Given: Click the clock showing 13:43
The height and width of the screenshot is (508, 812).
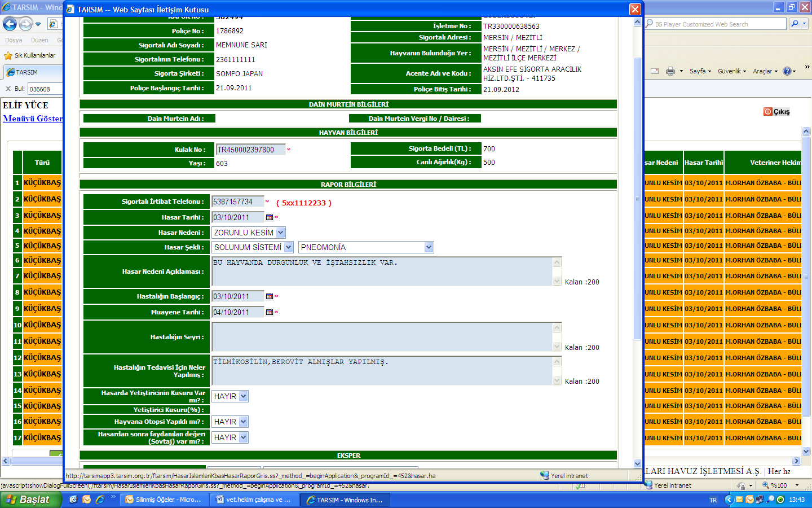Looking at the screenshot, I should pyautogui.click(x=797, y=500).
